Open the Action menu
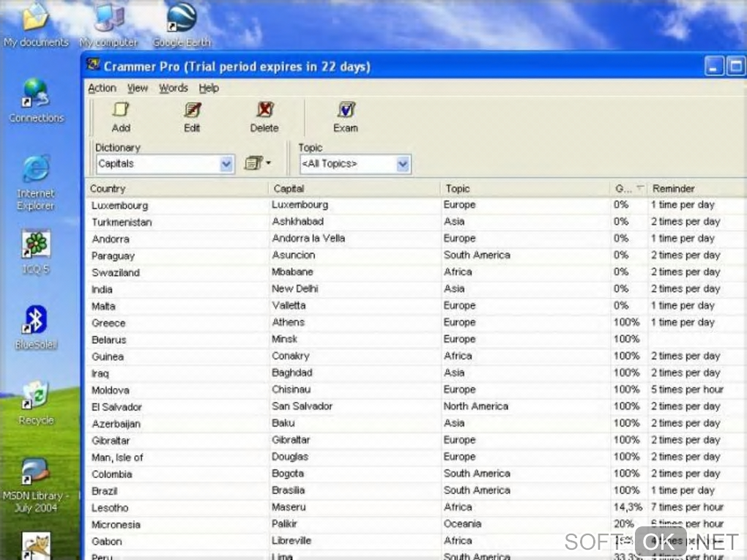 (102, 88)
